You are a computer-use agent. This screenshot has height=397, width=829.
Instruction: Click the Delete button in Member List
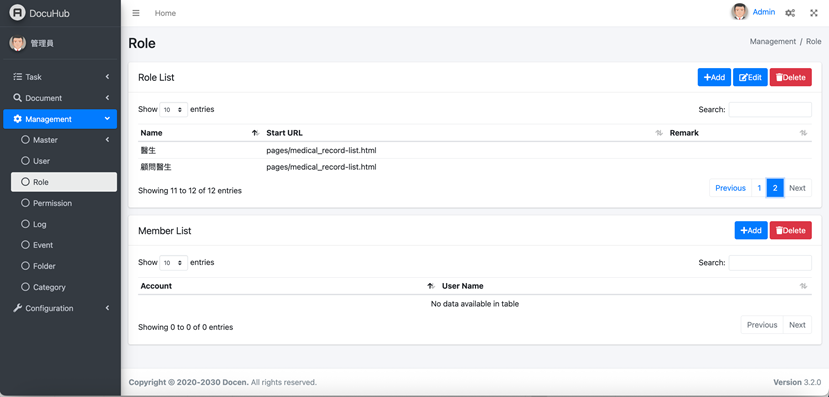[790, 230]
